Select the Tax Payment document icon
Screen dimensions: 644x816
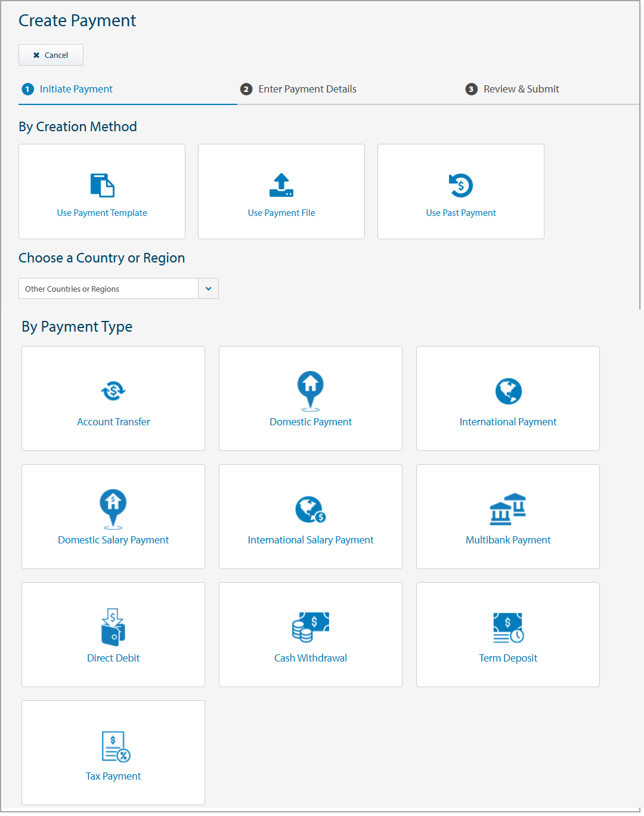click(113, 745)
